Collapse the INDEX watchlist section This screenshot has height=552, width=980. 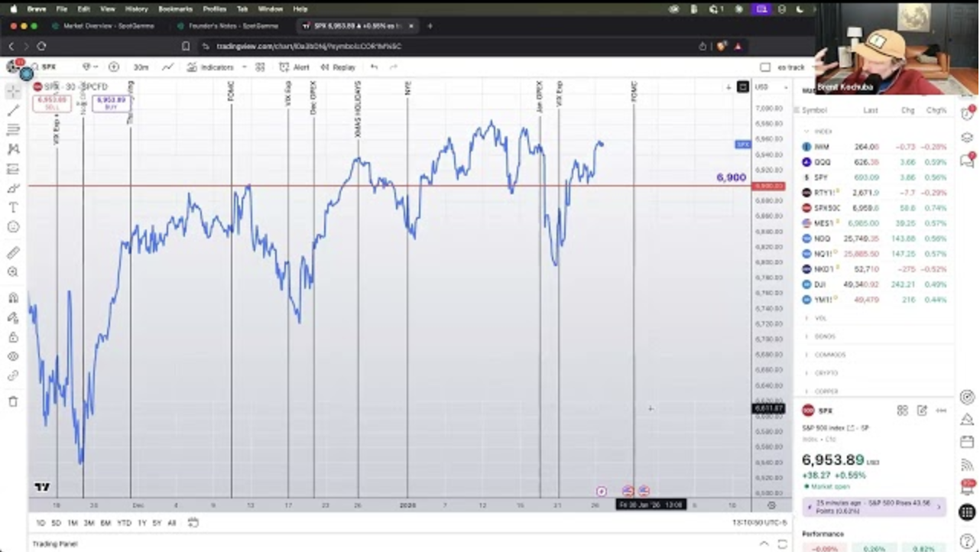(x=822, y=132)
